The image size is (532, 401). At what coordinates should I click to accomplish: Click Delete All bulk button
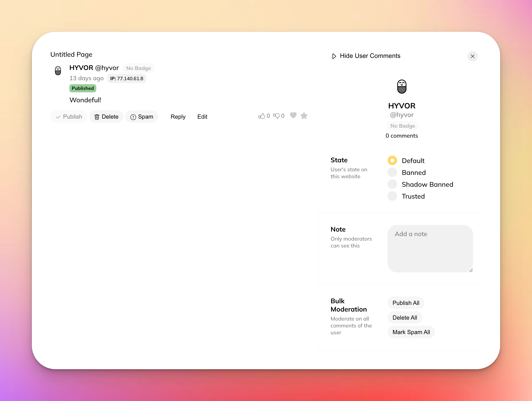[x=405, y=318]
